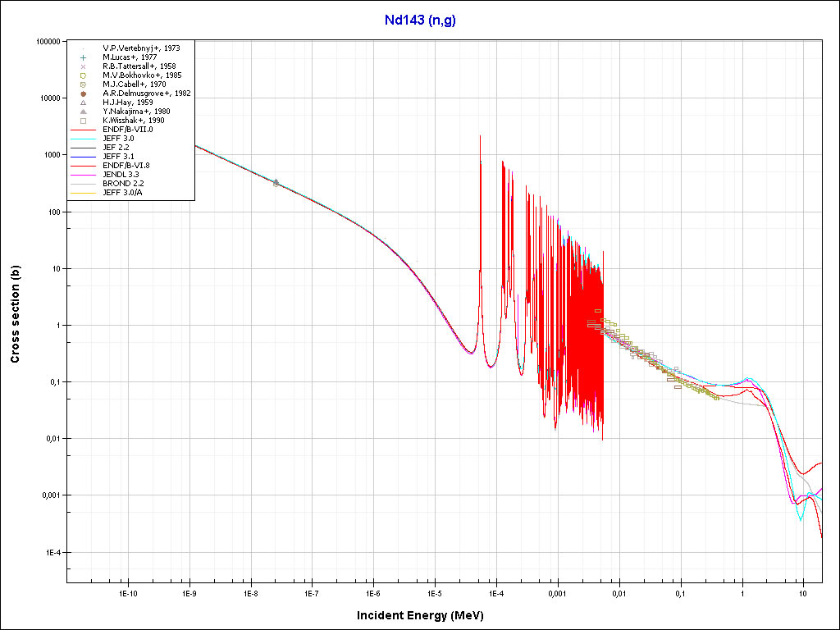The width and height of the screenshot is (840, 630).
Task: Click the H.J.Hay 1959 hollow triangle marker
Action: pos(84,103)
